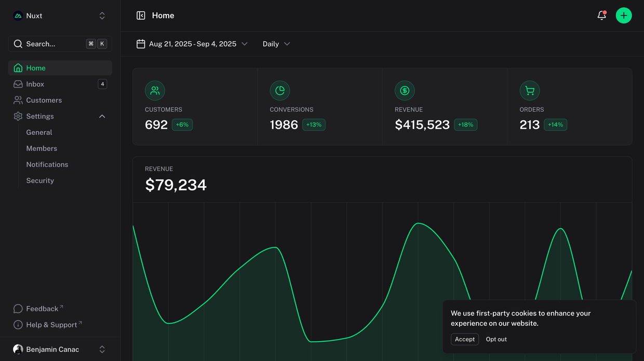Click the Orders shopping cart icon

coord(530,90)
